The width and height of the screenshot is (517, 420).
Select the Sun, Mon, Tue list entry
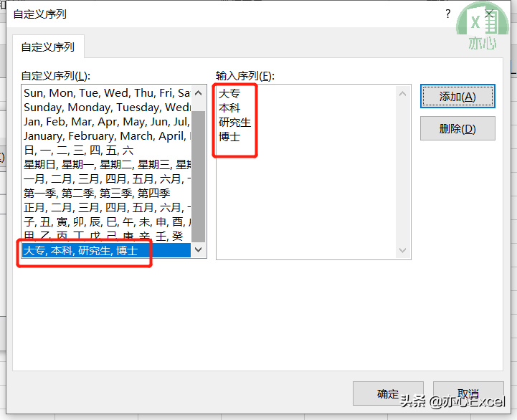[x=107, y=93]
